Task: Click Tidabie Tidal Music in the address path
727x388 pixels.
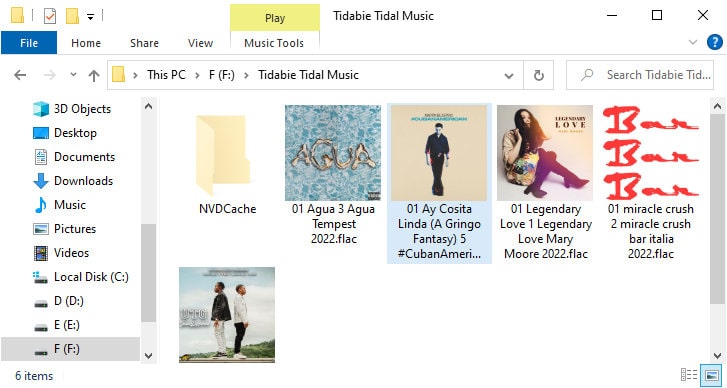Action: [x=308, y=75]
